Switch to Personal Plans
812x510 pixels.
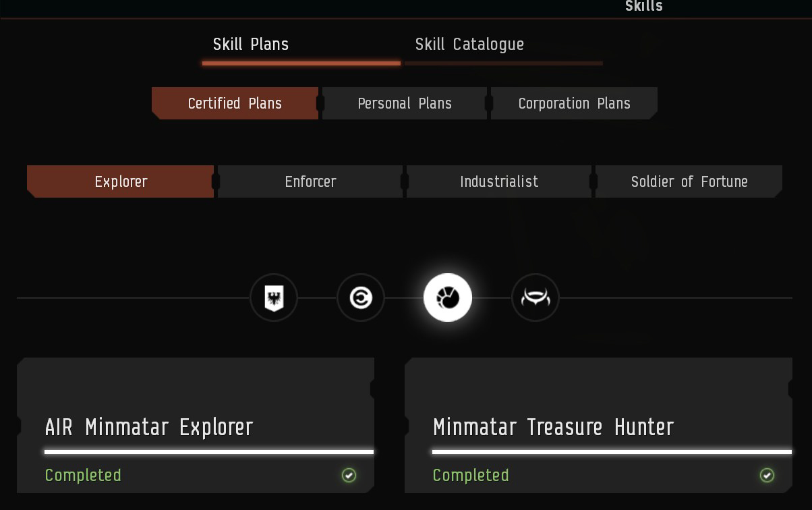point(405,103)
